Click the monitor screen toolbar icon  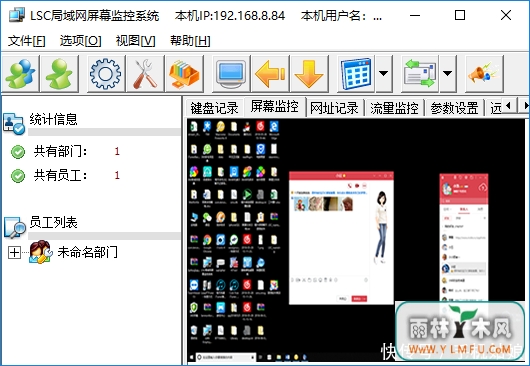pyautogui.click(x=231, y=74)
